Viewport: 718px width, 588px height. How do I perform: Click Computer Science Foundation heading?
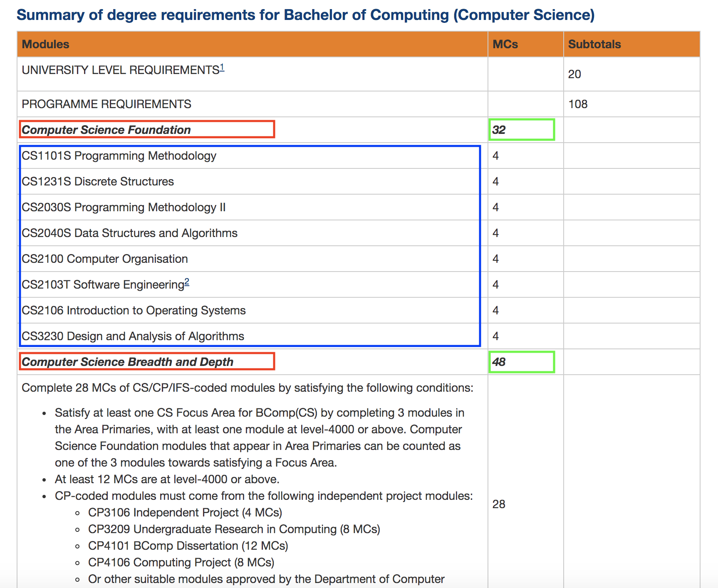(x=106, y=130)
